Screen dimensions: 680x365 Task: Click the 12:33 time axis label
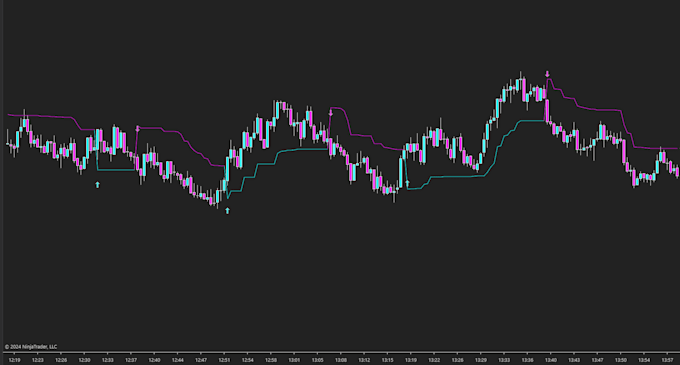pos(108,360)
